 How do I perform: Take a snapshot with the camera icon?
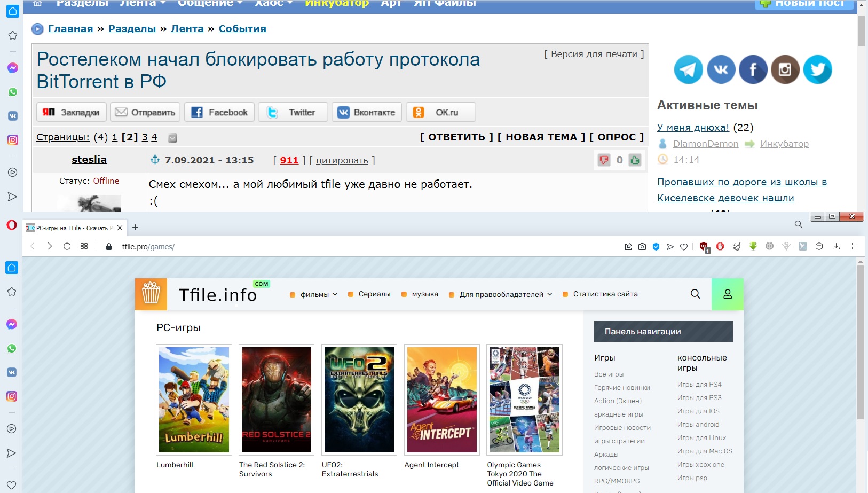click(x=642, y=246)
